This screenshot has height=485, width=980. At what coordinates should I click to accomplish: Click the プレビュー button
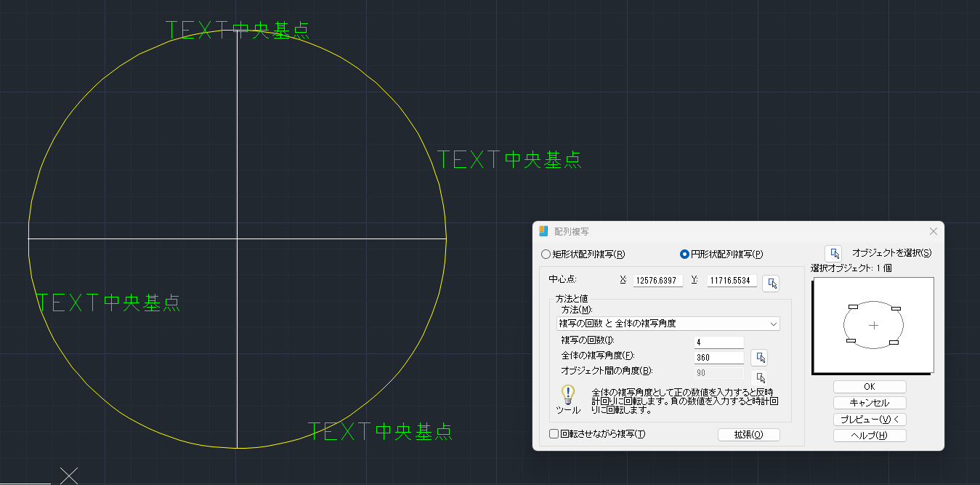pyautogui.click(x=870, y=419)
